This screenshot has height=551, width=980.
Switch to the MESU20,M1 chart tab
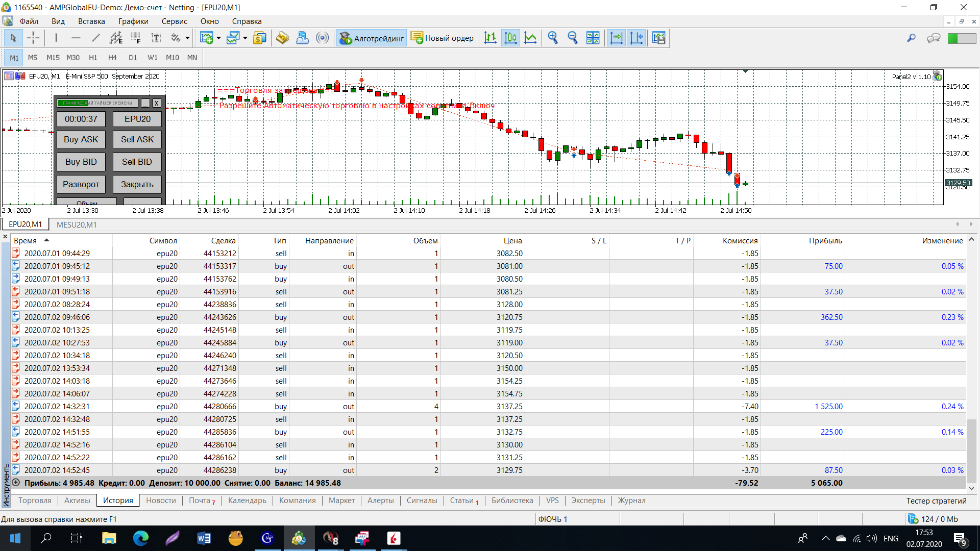77,224
